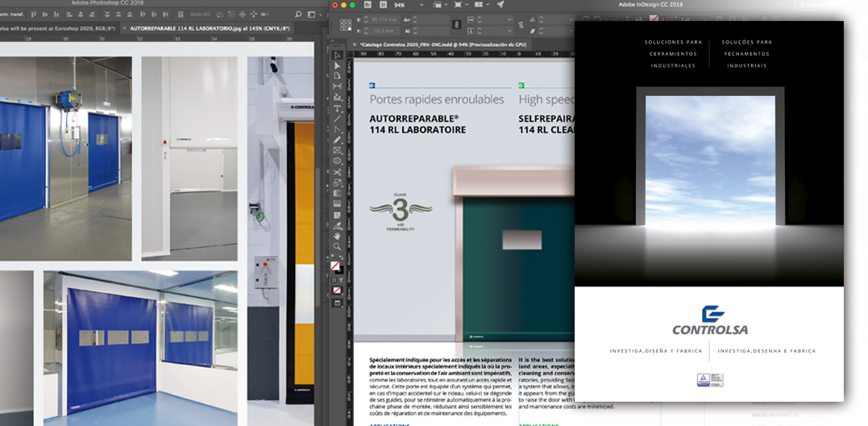This screenshot has height=426, width=868.
Task: Open the scale X percentage dropdown
Action: pos(509,20)
